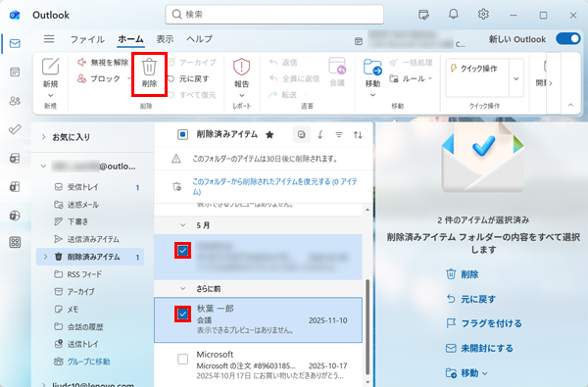Click the グループに移動 link
The width and height of the screenshot is (588, 387).
coord(88,362)
